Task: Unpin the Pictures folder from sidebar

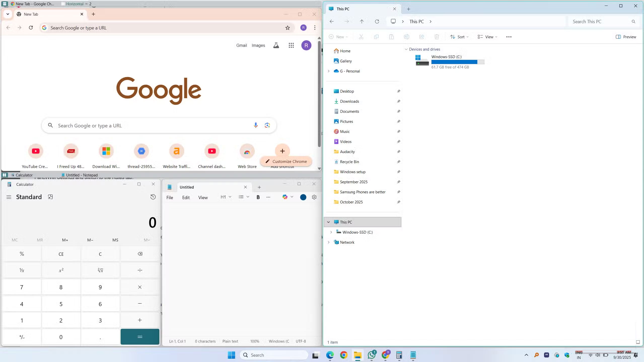Action: coord(398,121)
